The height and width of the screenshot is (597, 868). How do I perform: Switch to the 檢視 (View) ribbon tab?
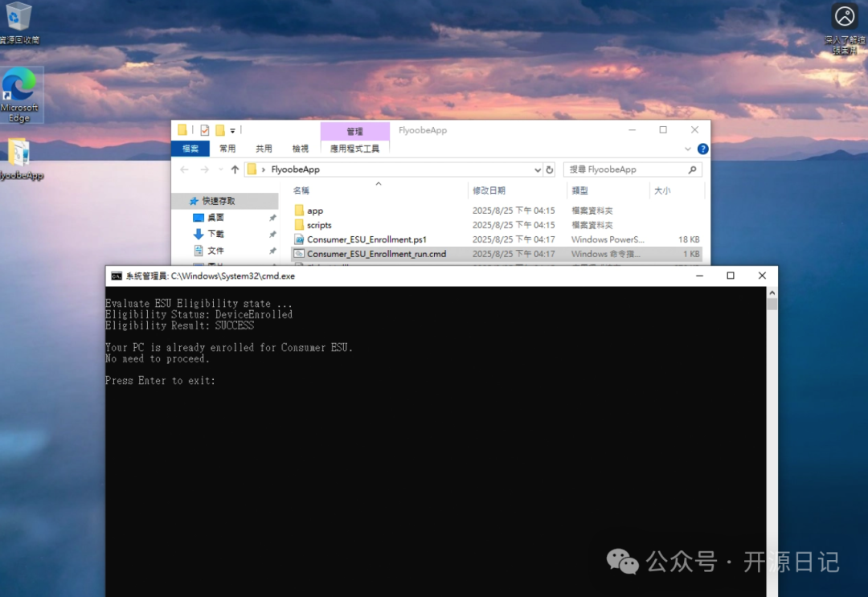pos(300,149)
